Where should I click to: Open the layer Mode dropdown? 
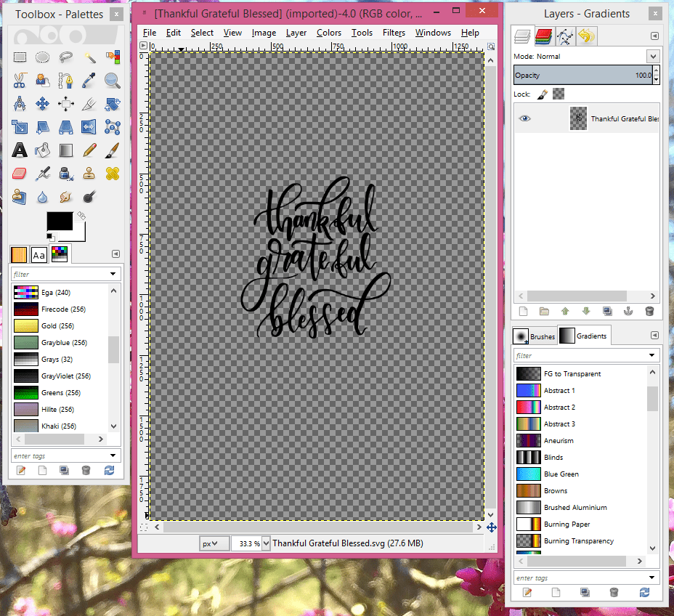click(x=652, y=56)
